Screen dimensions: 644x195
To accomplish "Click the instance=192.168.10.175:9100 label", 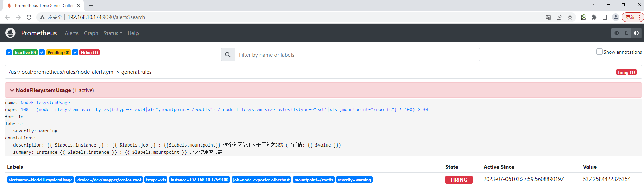I will (x=200, y=180).
